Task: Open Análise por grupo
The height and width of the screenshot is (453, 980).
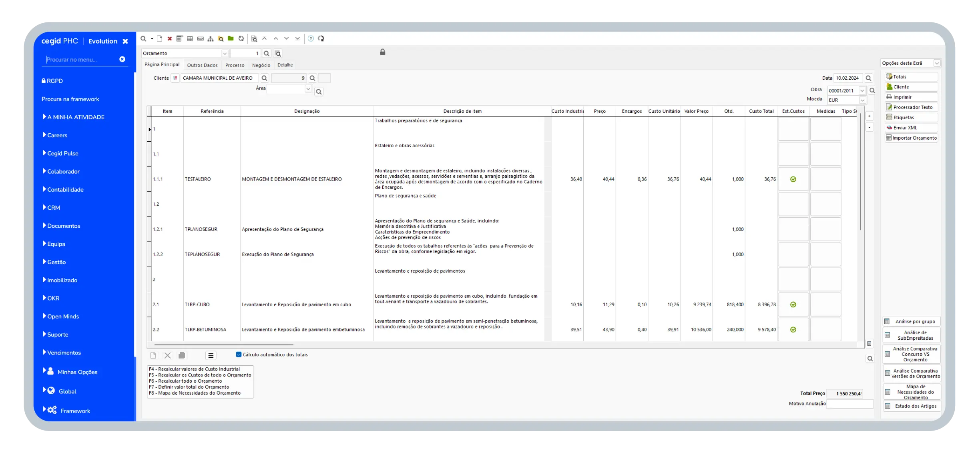Action: pyautogui.click(x=912, y=322)
